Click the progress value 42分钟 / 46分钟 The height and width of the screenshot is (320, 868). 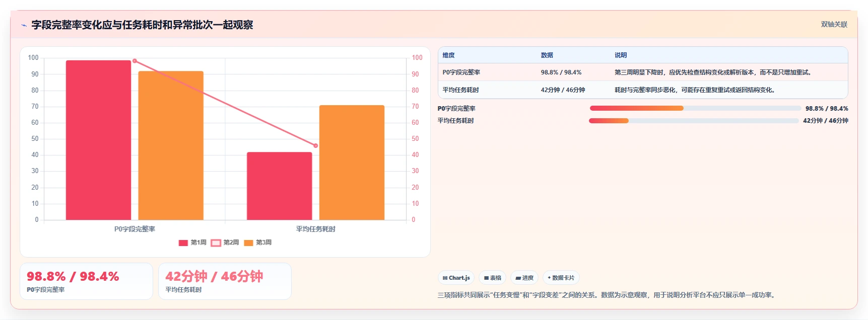click(826, 121)
